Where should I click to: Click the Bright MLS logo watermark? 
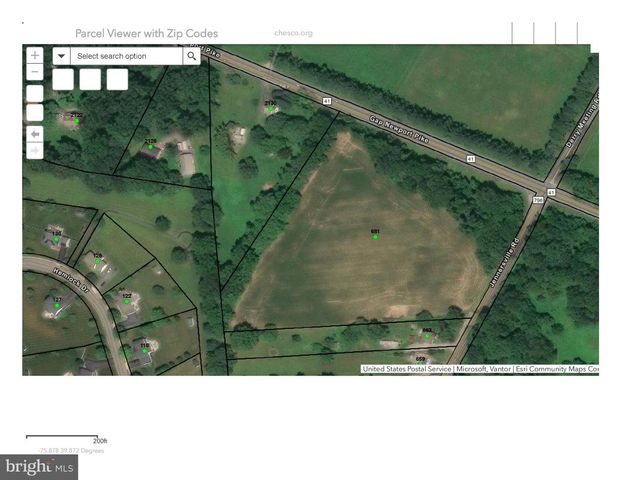(40, 467)
